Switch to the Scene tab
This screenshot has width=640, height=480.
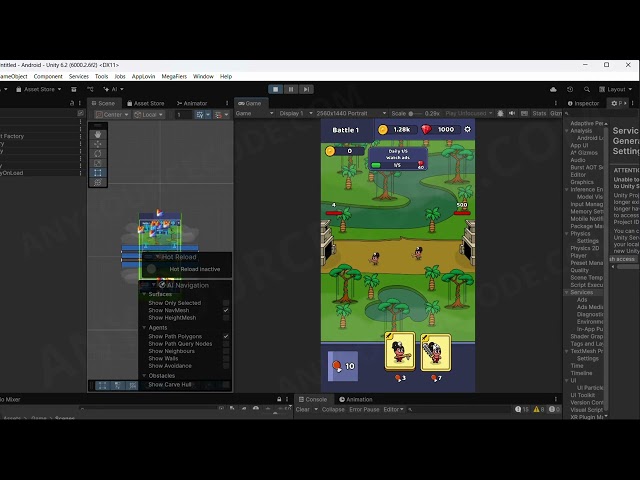point(103,103)
